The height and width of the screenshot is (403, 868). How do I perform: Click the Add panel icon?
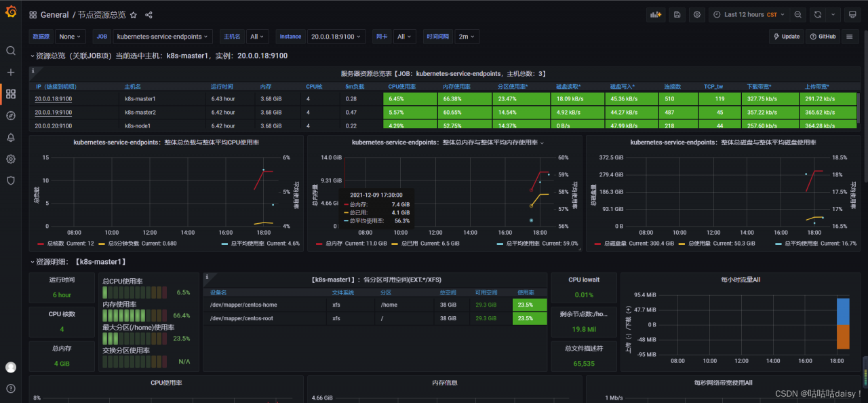tap(656, 14)
